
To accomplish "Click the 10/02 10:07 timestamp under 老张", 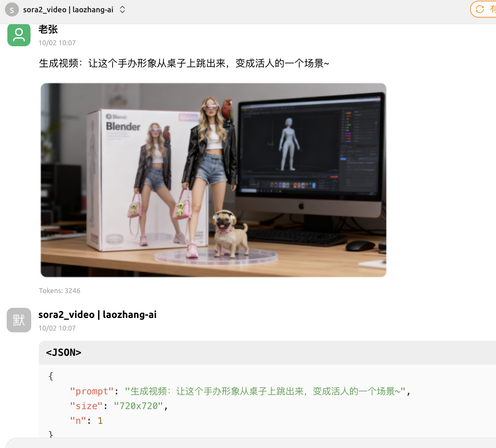I will pyautogui.click(x=57, y=43).
